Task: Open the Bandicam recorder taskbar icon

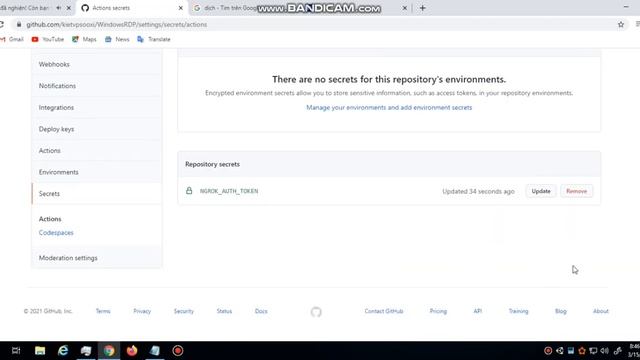Action: pyautogui.click(x=178, y=351)
